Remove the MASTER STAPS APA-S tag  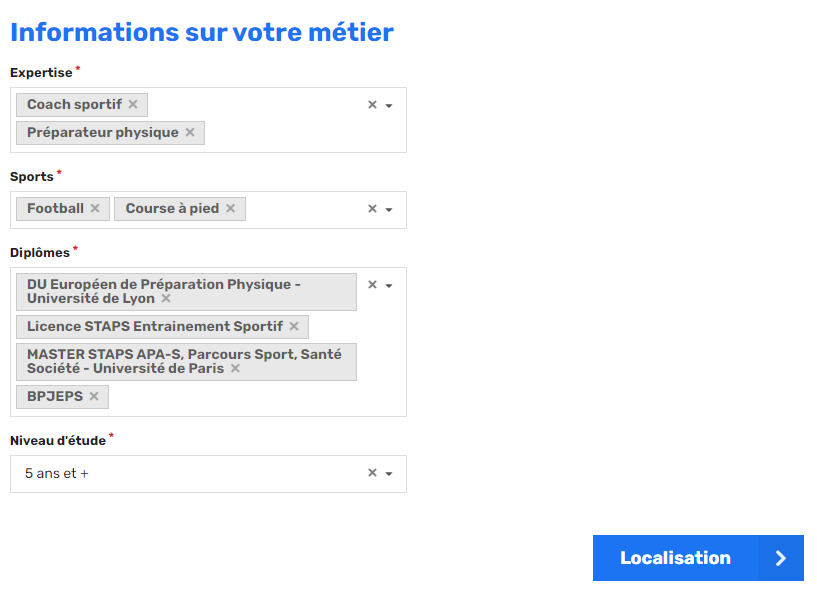click(236, 368)
